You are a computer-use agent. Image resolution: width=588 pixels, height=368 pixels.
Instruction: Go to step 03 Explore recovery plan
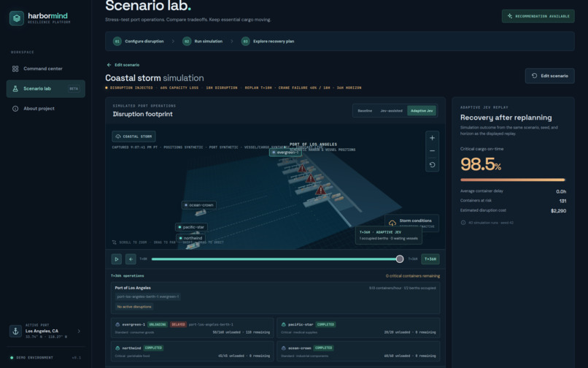268,42
